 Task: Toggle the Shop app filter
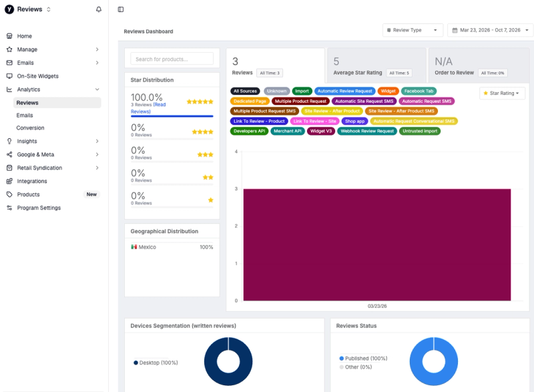(354, 122)
